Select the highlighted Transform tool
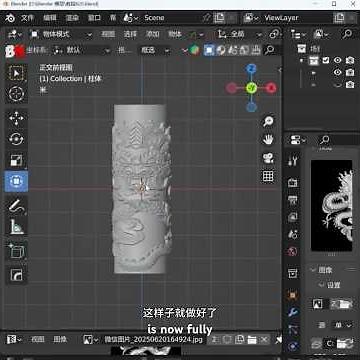This screenshot has height=360, width=360. [x=16, y=181]
